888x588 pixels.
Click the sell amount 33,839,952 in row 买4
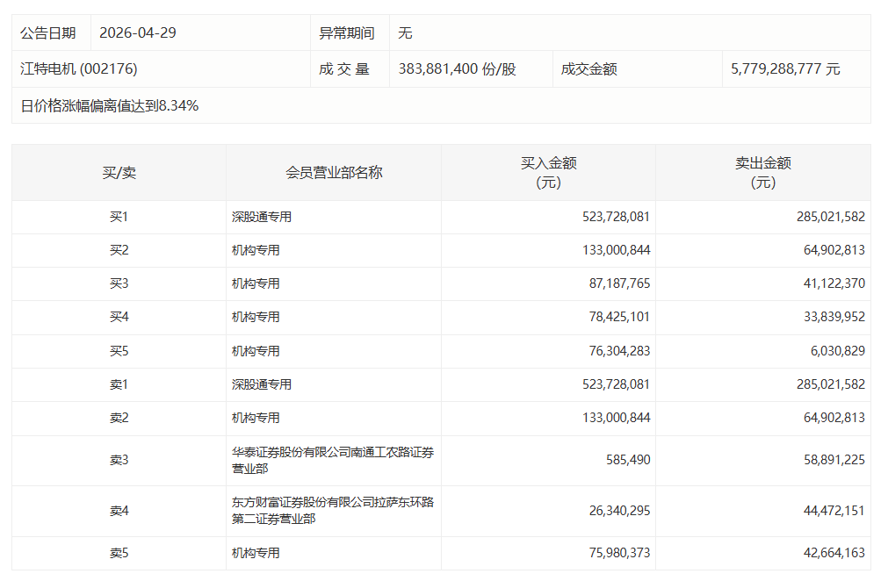tap(830, 317)
